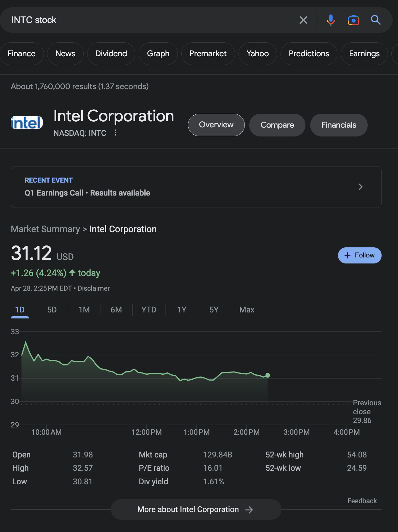
Task: Open the Disclaimer link
Action: [x=93, y=288]
